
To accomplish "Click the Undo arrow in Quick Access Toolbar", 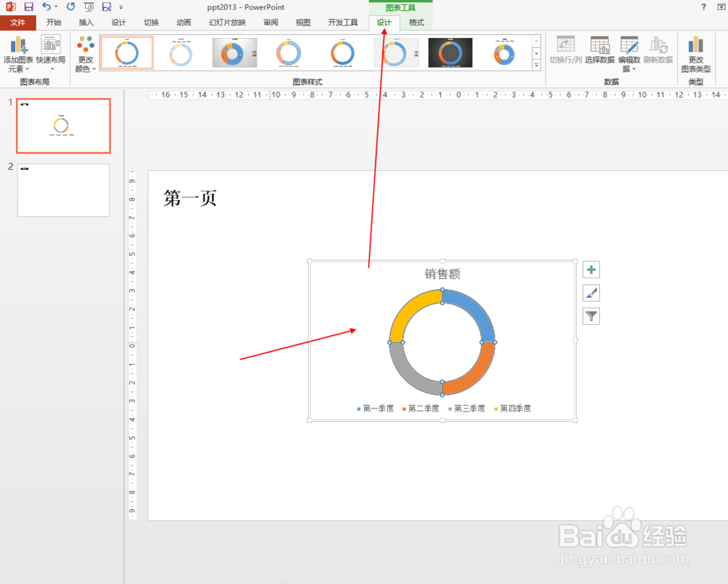I will pos(45,7).
